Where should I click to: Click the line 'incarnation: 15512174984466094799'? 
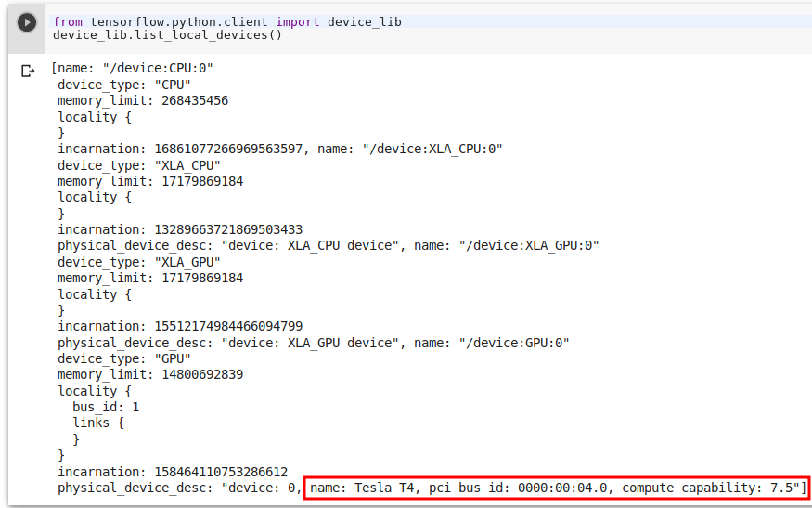pos(180,327)
